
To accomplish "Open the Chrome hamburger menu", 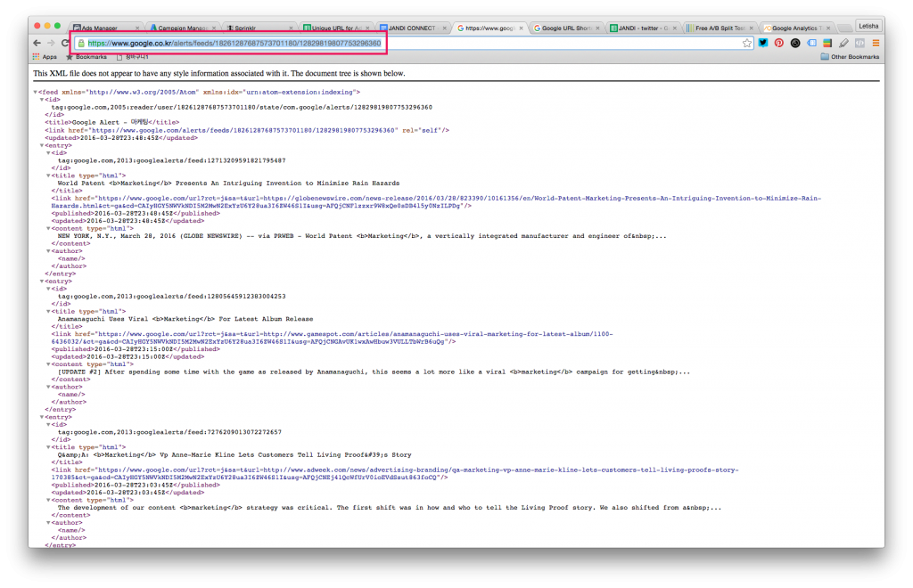I will (x=876, y=43).
